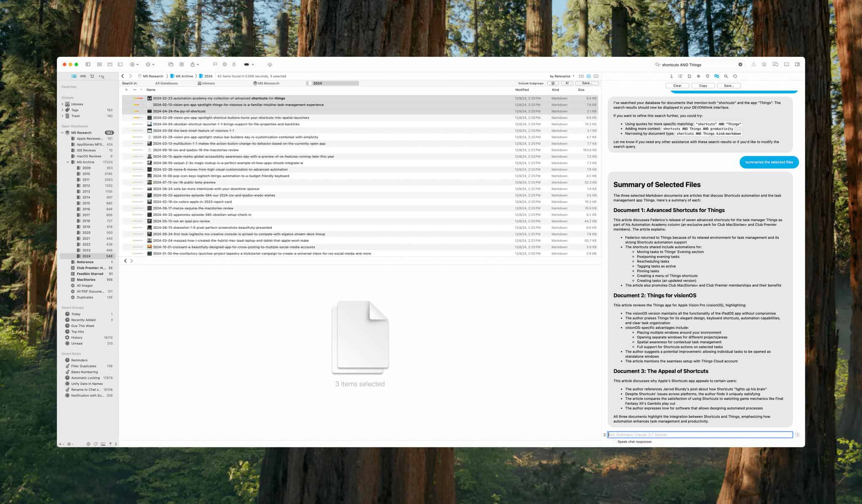Expand the Tags group in sidebar
Screen dimensions: 862x504
pos(62,110)
